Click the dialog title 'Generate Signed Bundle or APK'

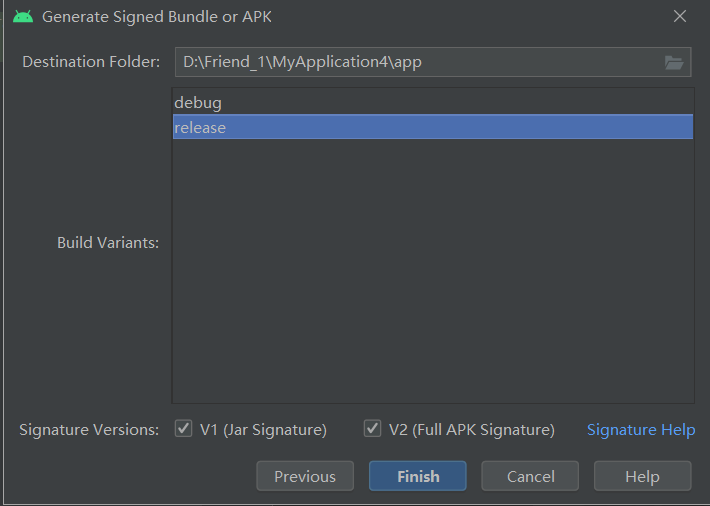pos(156,17)
